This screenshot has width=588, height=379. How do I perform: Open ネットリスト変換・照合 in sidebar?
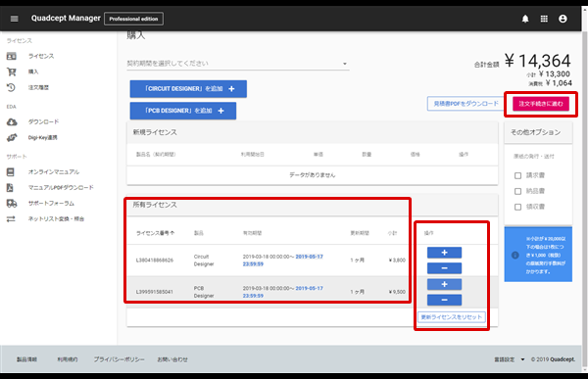(56, 219)
